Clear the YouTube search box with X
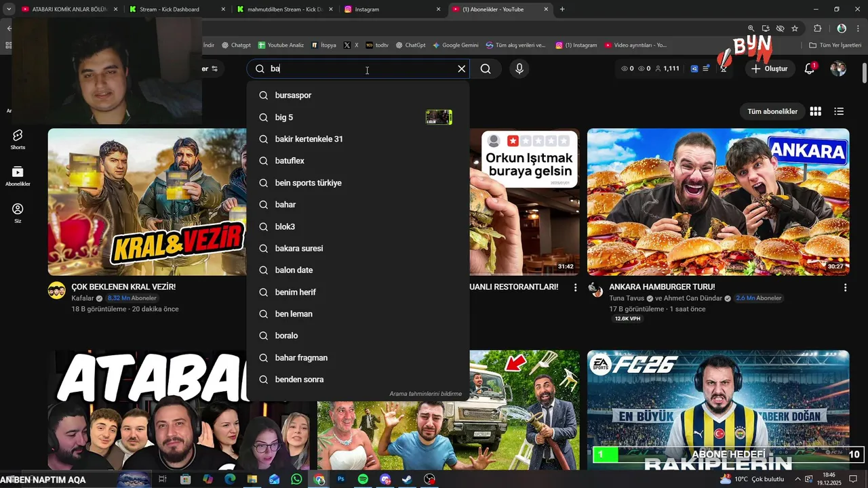Viewport: 868px width, 488px height. [462, 68]
